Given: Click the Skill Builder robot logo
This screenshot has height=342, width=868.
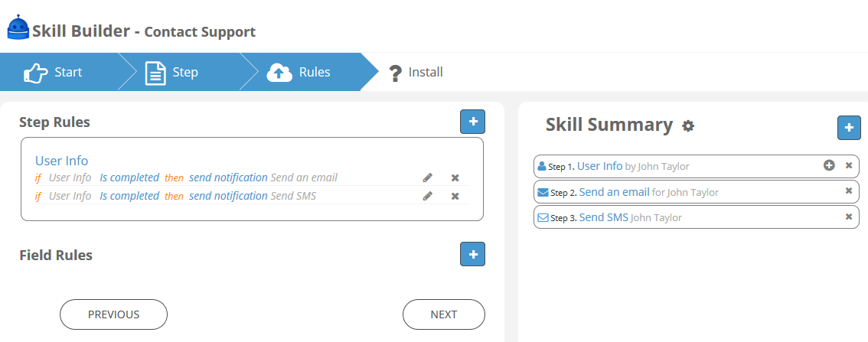Looking at the screenshot, I should pos(18,27).
